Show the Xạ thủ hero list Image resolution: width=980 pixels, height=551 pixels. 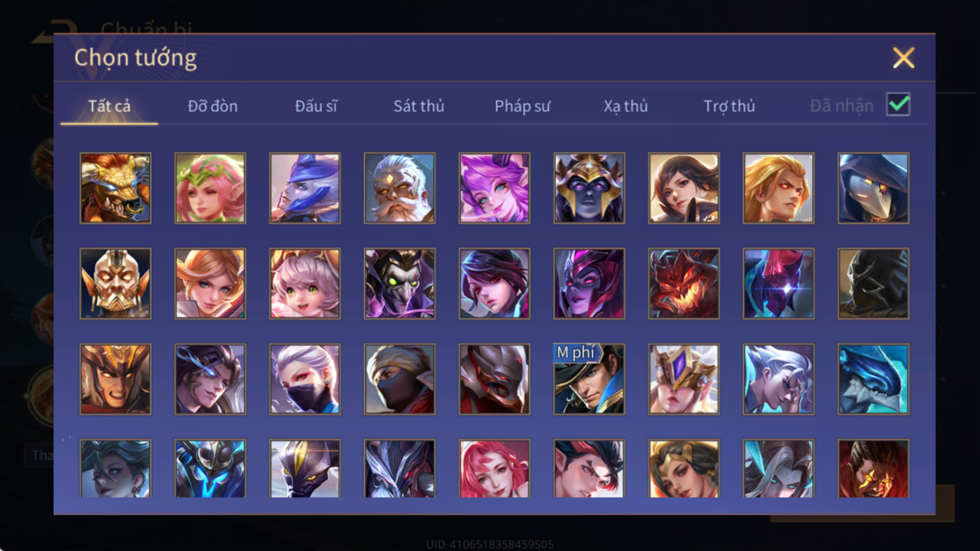626,106
